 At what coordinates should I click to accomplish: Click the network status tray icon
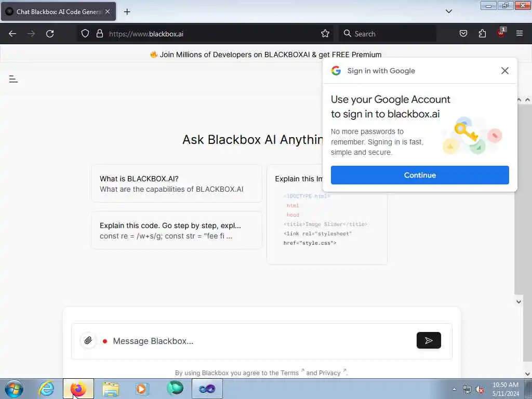tap(467, 390)
